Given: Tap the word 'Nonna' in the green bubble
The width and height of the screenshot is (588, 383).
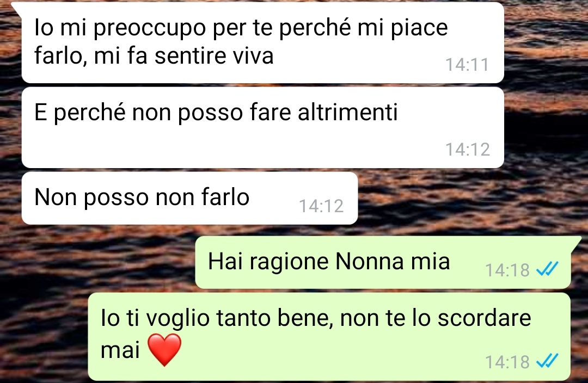Looking at the screenshot, I should click(369, 261).
